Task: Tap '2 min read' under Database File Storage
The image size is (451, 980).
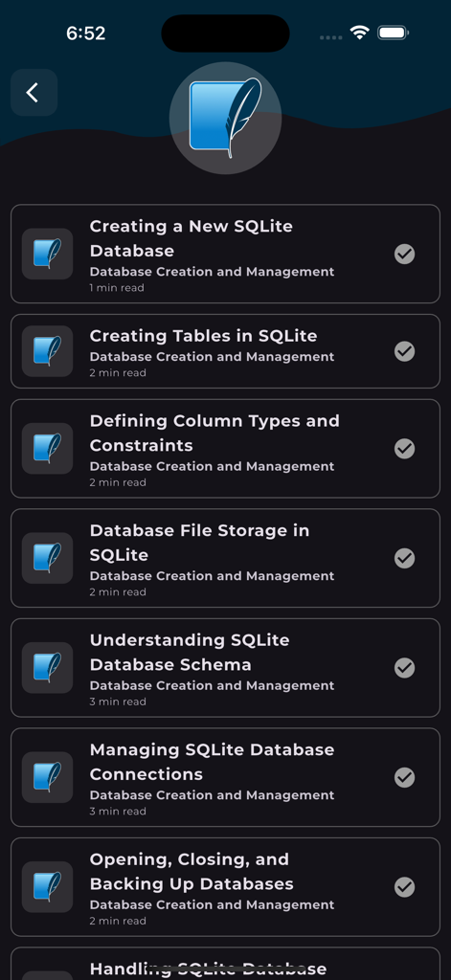Action: [x=118, y=591]
